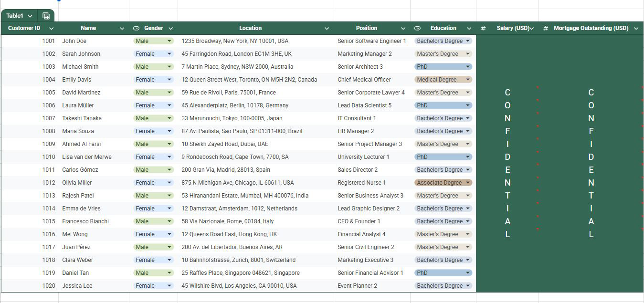Open Daniel Tan's PhD education chip
This screenshot has height=303, width=644.
coord(443,273)
